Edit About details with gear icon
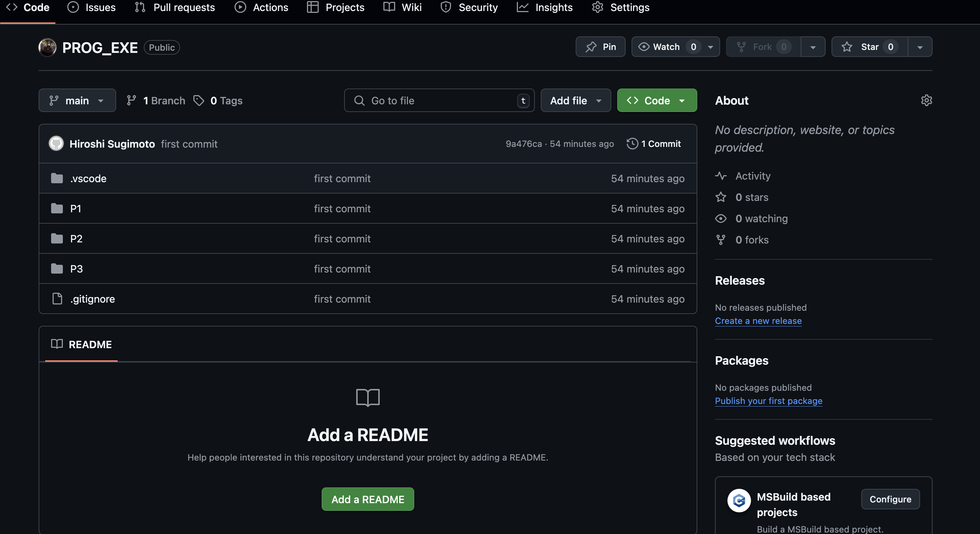980x534 pixels. pos(926,100)
